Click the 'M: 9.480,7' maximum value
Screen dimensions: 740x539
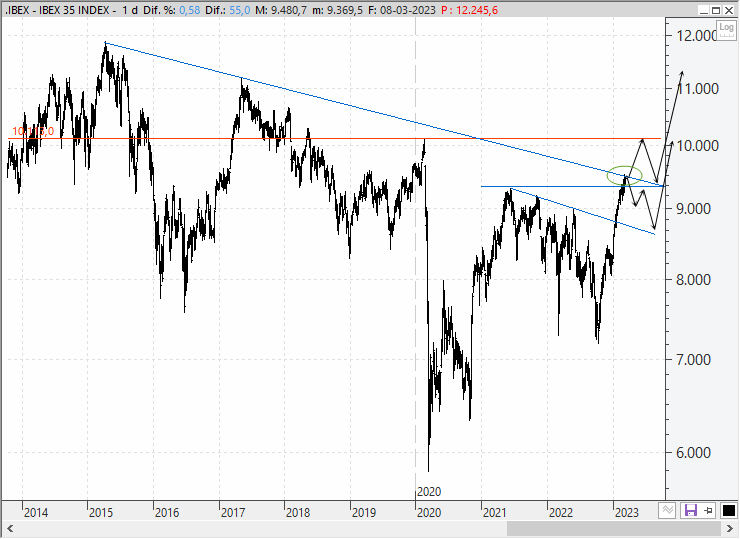point(281,10)
